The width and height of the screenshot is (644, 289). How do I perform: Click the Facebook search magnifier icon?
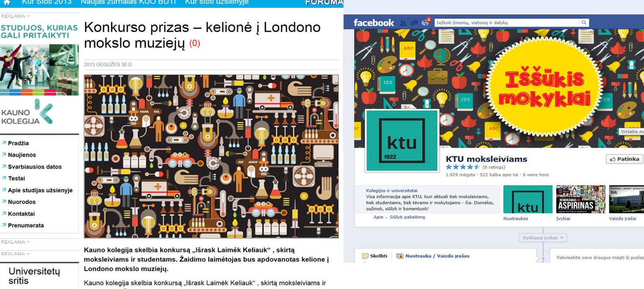point(584,22)
